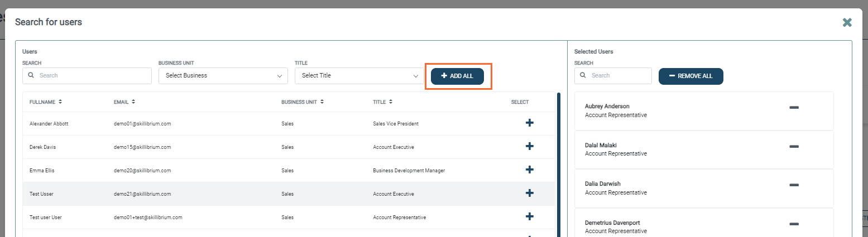Open the Select Business dropdown
This screenshot has width=868, height=237.
(223, 76)
